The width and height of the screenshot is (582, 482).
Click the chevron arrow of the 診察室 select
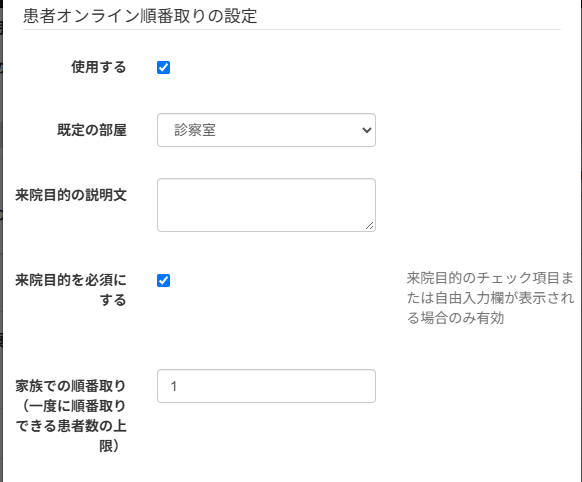pos(367,130)
